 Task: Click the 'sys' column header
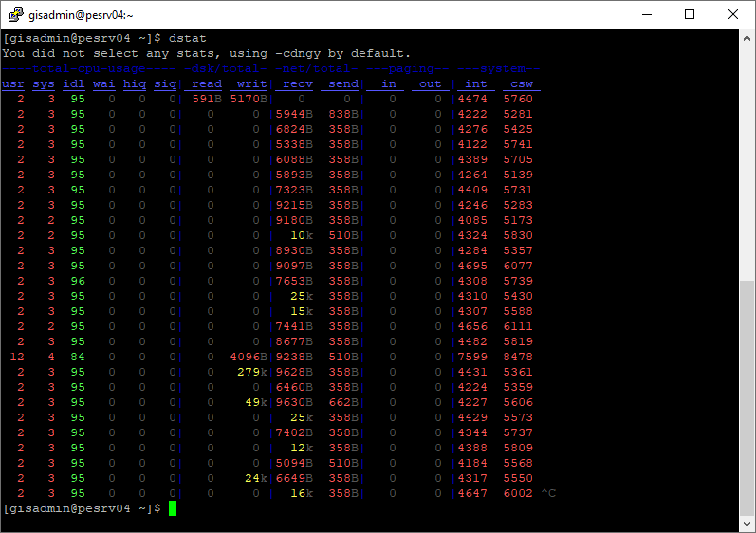pos(44,83)
